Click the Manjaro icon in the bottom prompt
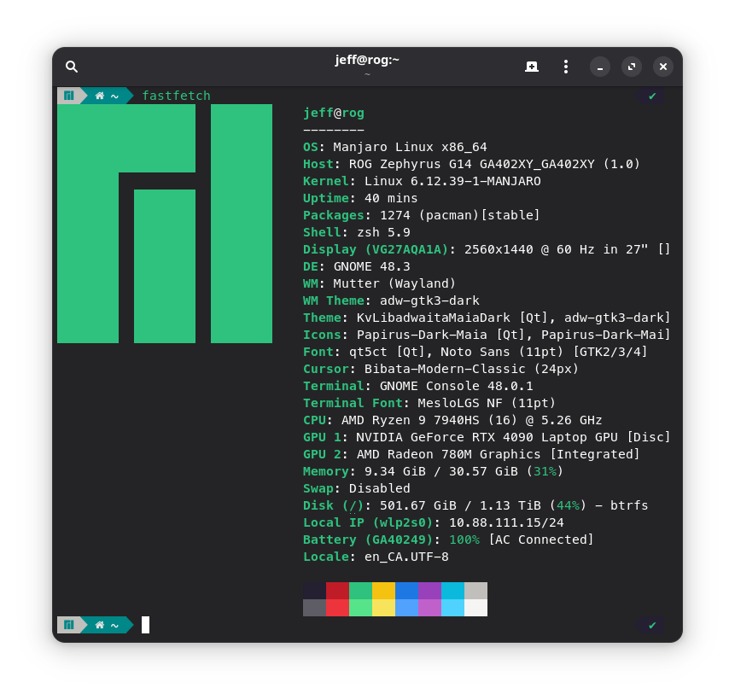This screenshot has height=700, width=735. (69, 625)
